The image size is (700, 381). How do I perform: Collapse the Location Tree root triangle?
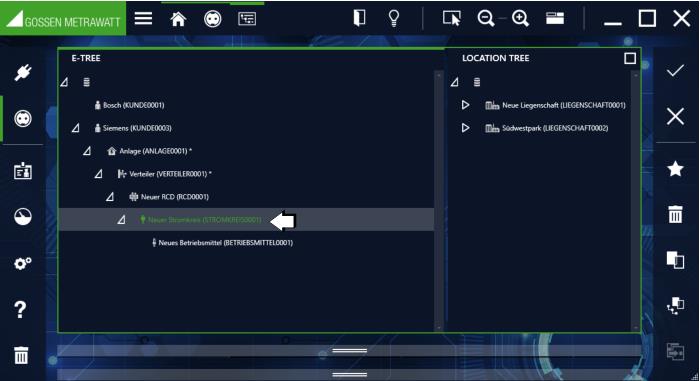tap(454, 82)
